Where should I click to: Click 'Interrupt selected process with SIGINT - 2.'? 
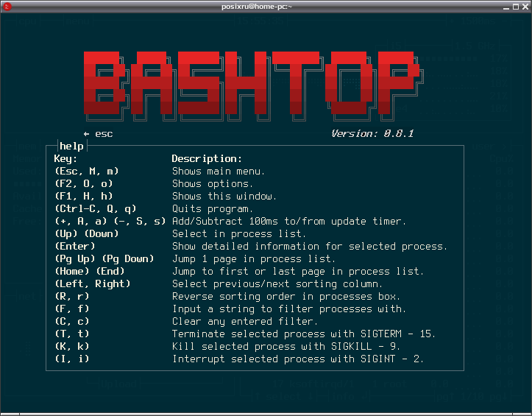(298, 359)
